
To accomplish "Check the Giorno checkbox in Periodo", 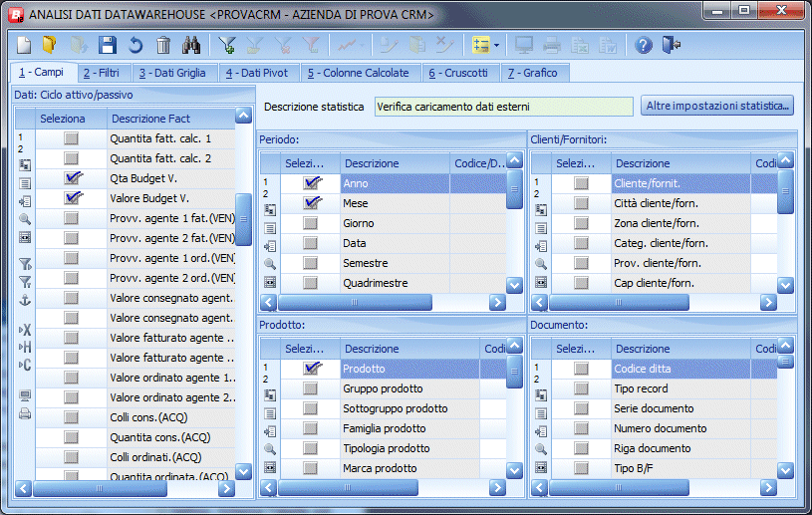I will tap(310, 223).
